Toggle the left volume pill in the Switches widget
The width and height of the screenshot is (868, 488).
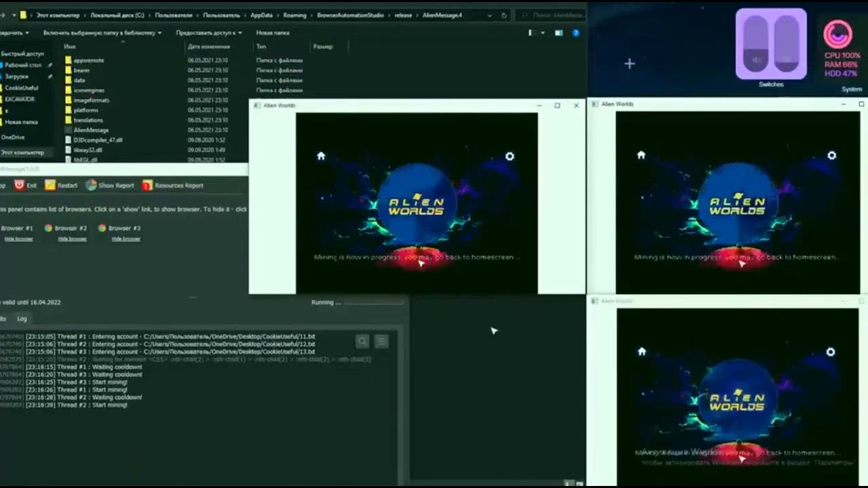757,43
